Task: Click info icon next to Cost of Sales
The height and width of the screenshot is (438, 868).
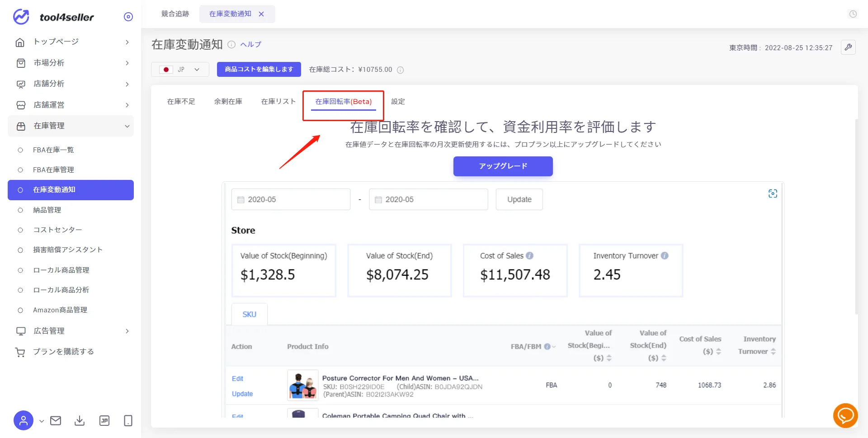Action: [530, 256]
